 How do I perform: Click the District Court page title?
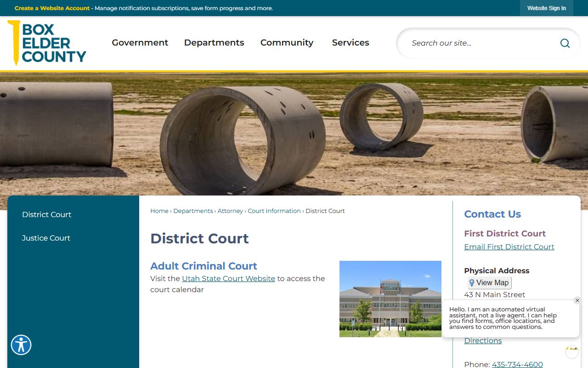pos(199,239)
